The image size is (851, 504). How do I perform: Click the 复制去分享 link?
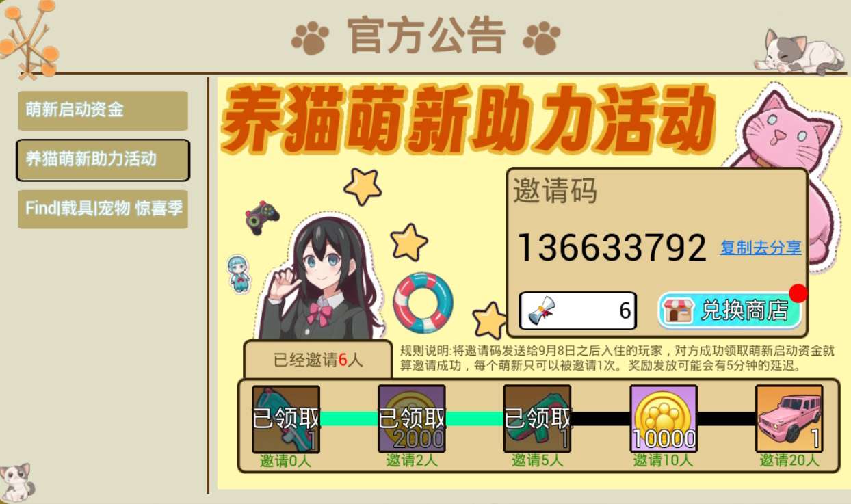(x=761, y=248)
